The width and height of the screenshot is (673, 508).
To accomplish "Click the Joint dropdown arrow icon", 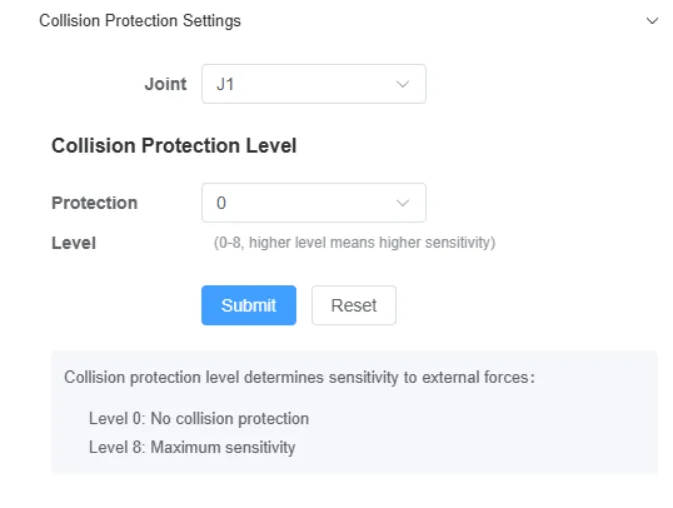I will [x=403, y=84].
